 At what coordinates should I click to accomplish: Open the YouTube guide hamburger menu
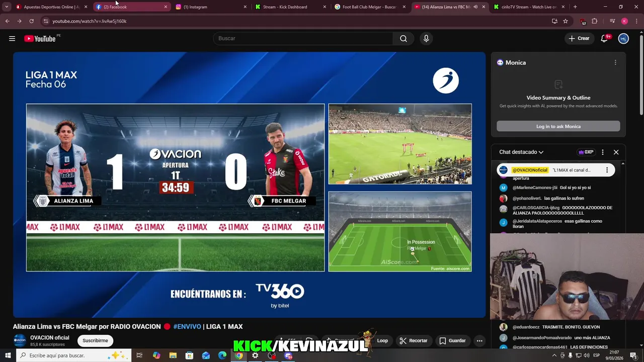12,39
